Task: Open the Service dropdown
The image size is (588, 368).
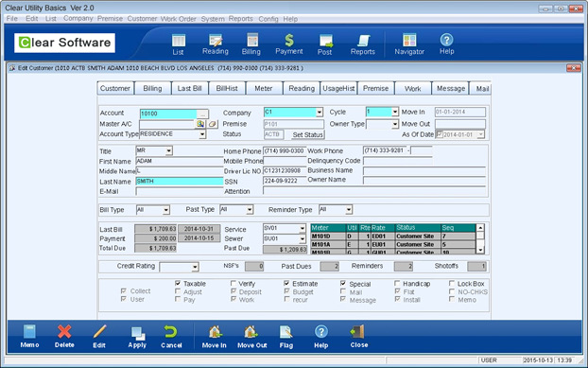Action: pos(303,228)
